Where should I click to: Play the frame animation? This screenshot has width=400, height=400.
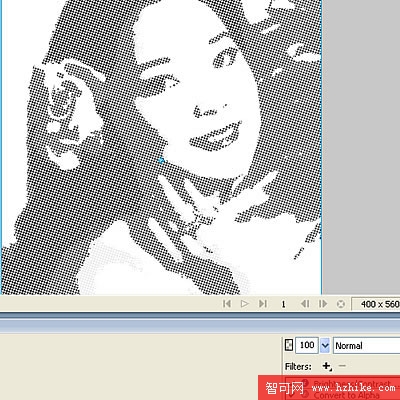[x=245, y=304]
